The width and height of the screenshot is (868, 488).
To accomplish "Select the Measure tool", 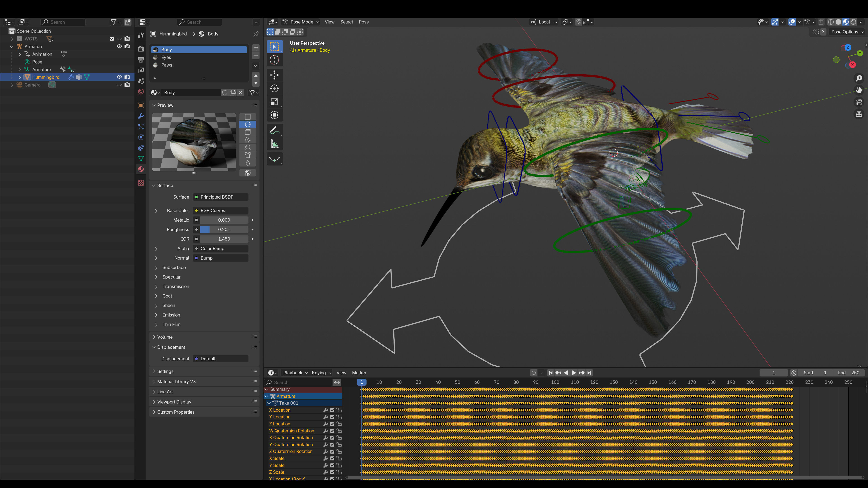I will 274,144.
